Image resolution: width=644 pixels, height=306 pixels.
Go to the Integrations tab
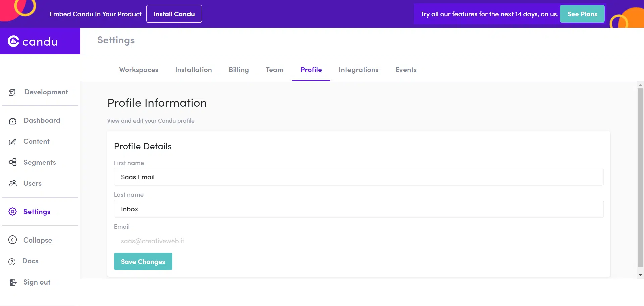tap(359, 70)
